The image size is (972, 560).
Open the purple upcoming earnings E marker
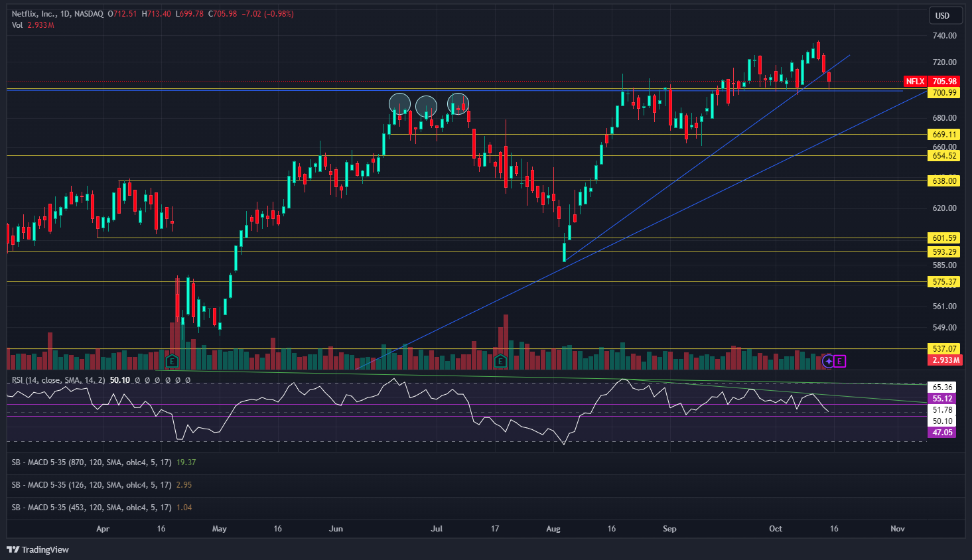click(840, 361)
